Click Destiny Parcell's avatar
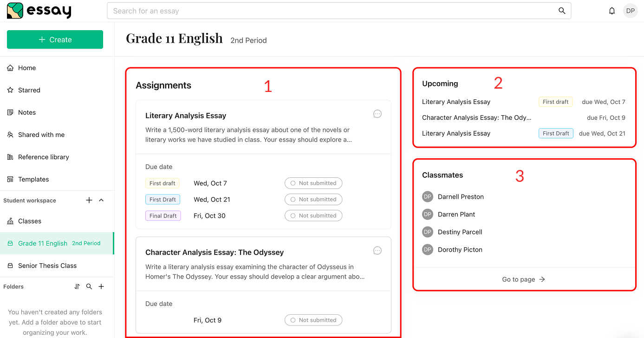Screen dimensions: 644x338 pos(427,232)
